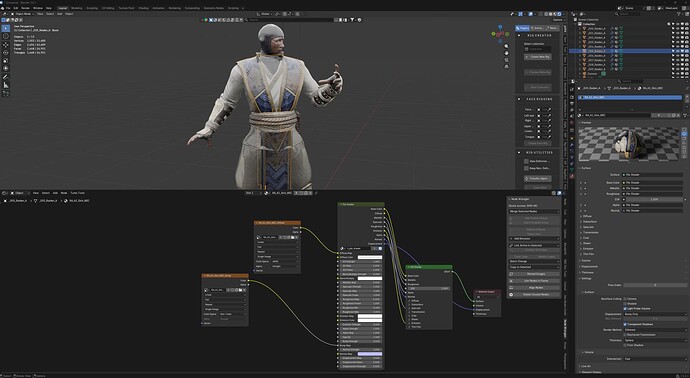Click the viewport pan hand icon
The height and width of the screenshot is (378, 690).
(506, 53)
